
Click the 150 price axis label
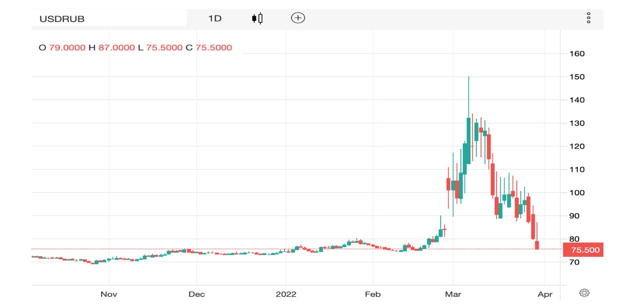pos(578,77)
